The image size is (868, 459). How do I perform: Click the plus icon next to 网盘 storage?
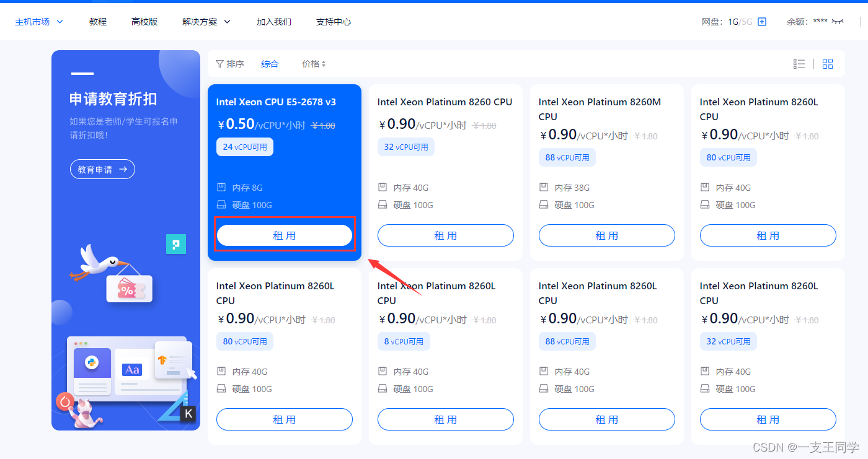pos(763,22)
